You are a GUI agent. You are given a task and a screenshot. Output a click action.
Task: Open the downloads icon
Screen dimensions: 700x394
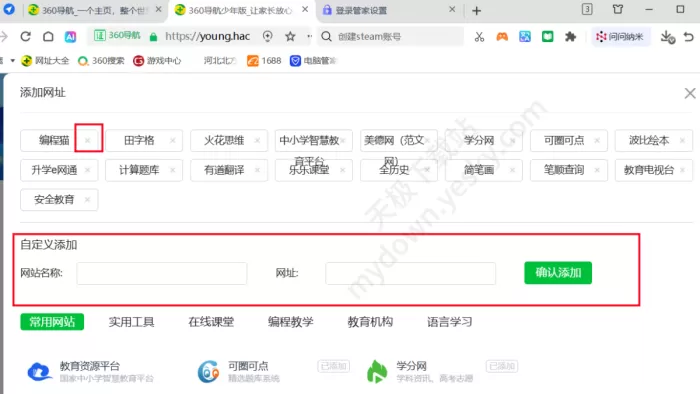pos(667,37)
